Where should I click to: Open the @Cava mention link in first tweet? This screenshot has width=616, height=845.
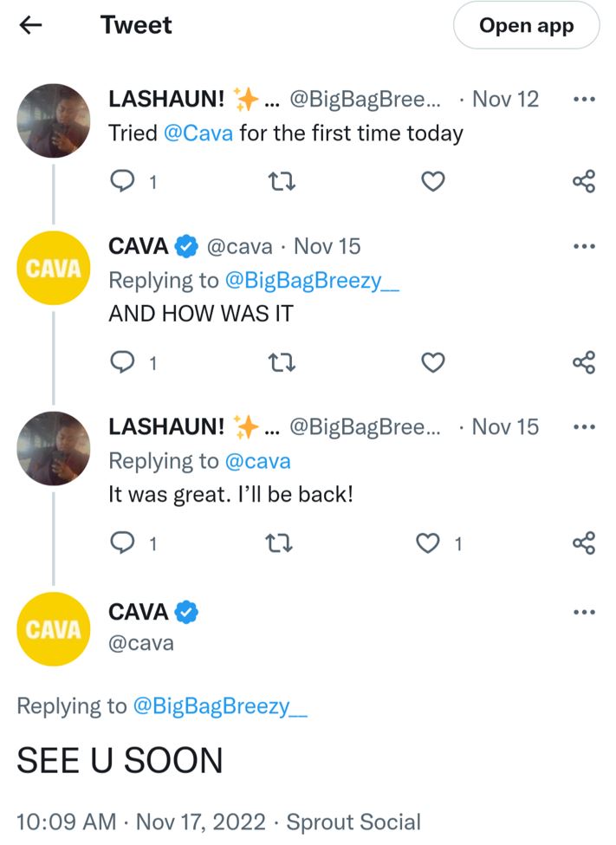(x=198, y=133)
